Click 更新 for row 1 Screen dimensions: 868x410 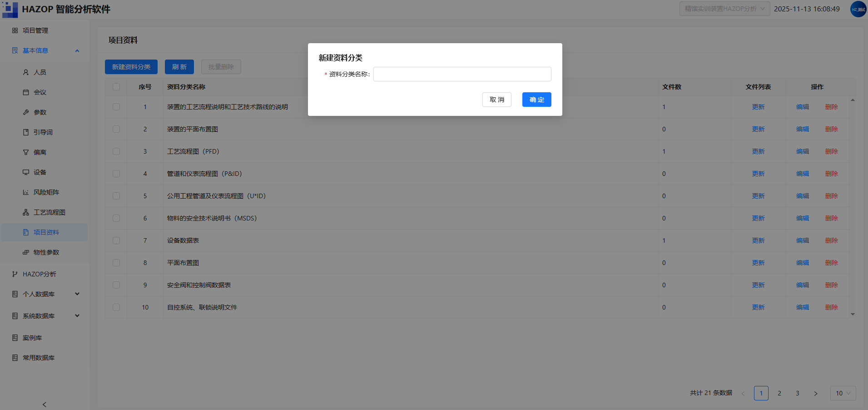[x=758, y=107]
